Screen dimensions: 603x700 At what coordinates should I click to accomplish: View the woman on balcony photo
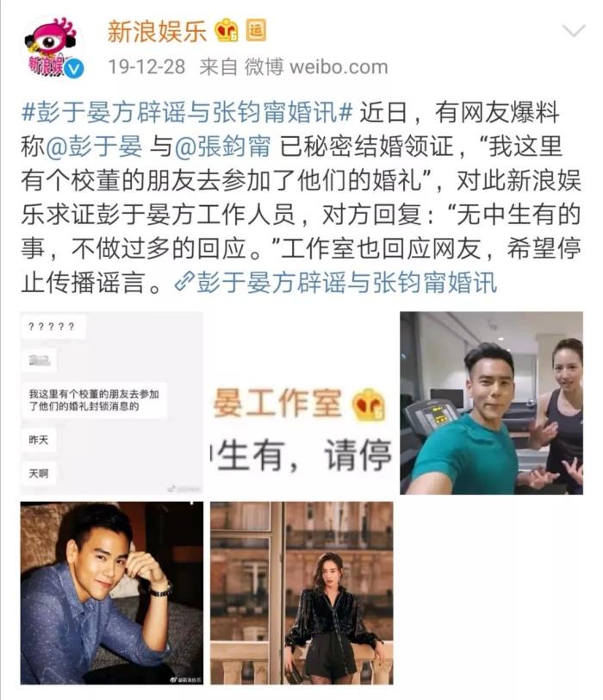point(302,593)
